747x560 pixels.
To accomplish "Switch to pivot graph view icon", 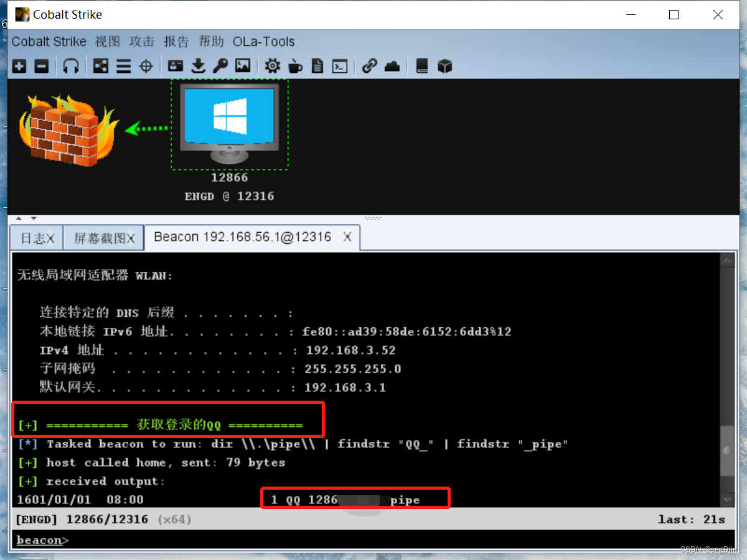I will pos(101,66).
